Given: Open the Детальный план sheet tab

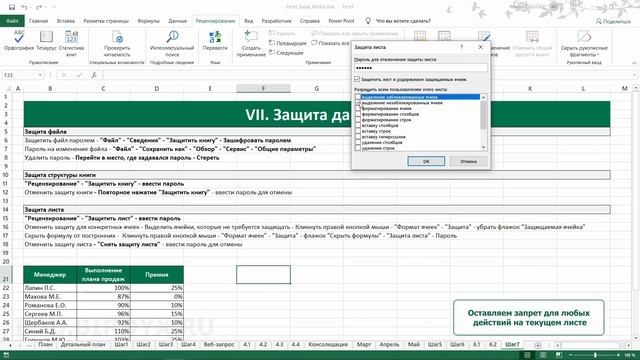Looking at the screenshot, I should click(x=83, y=344).
